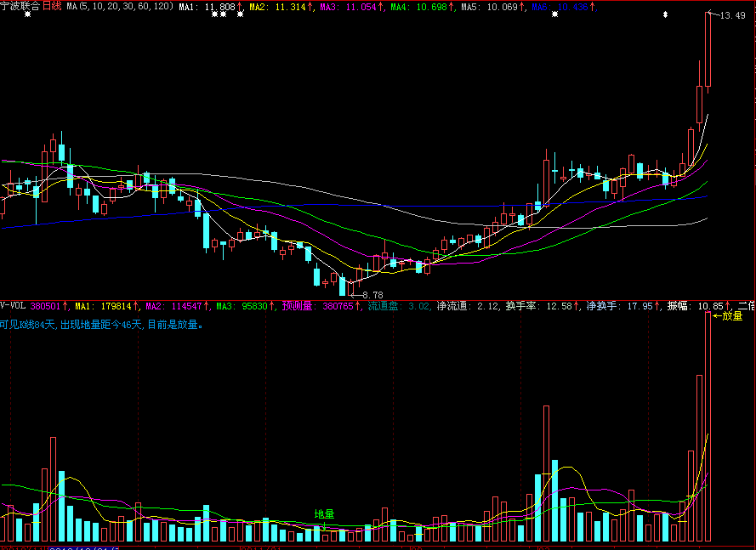Click the 8.78 low price label
The width and height of the screenshot is (756, 550).
pyautogui.click(x=372, y=294)
